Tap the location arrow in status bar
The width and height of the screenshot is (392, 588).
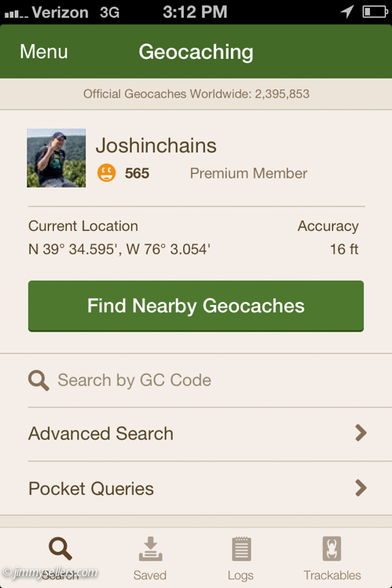347,12
